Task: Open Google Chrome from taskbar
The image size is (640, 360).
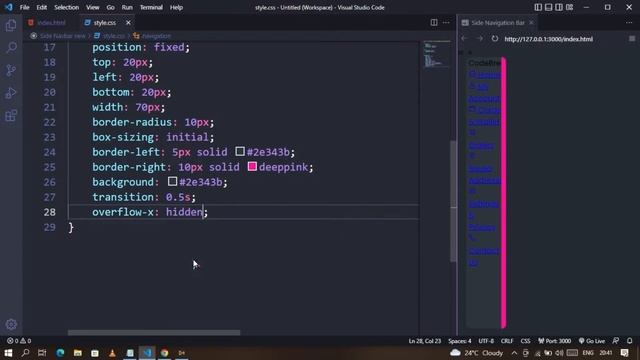Action: 164,353
